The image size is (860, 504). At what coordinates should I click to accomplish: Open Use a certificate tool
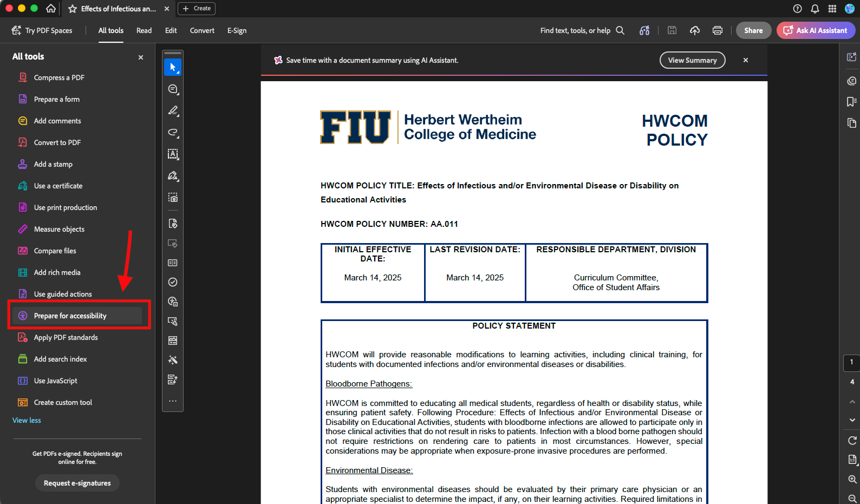pos(77,186)
